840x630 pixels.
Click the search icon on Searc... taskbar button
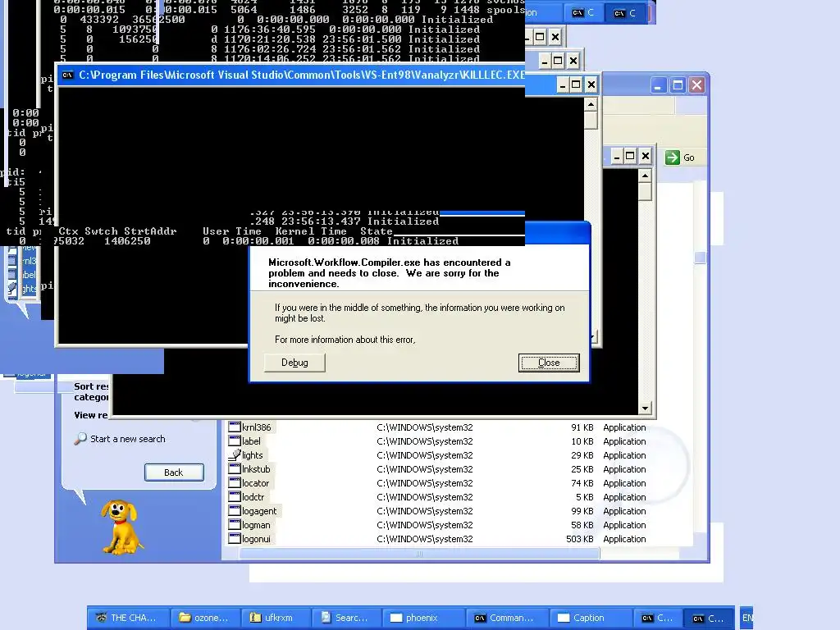pyautogui.click(x=326, y=618)
